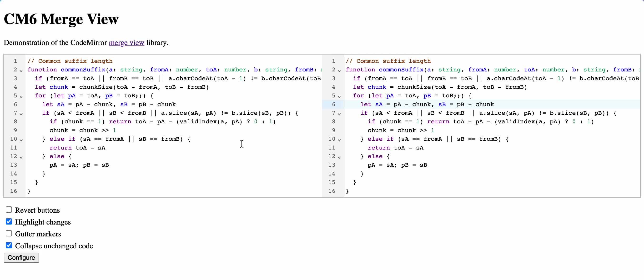The height and width of the screenshot is (280, 644).
Task: Uncheck Highlight changes option
Action: 9,221
